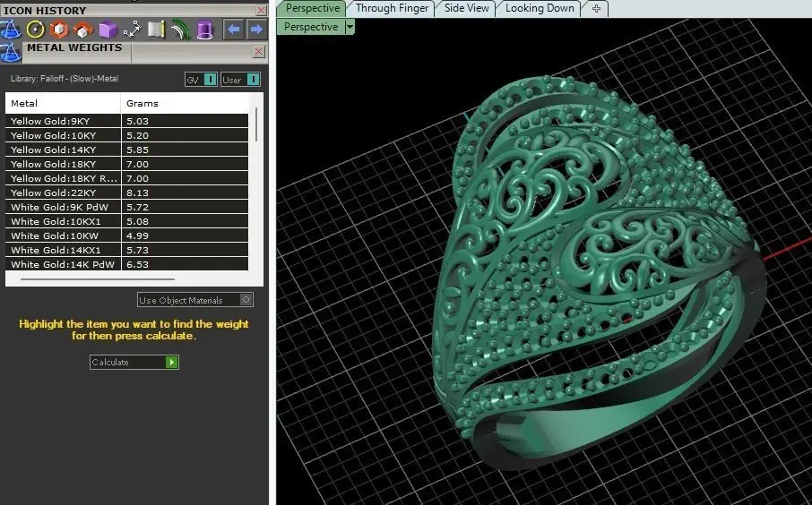Open the yellow circle gauge tool
This screenshot has width=812, height=505.
[x=35, y=30]
